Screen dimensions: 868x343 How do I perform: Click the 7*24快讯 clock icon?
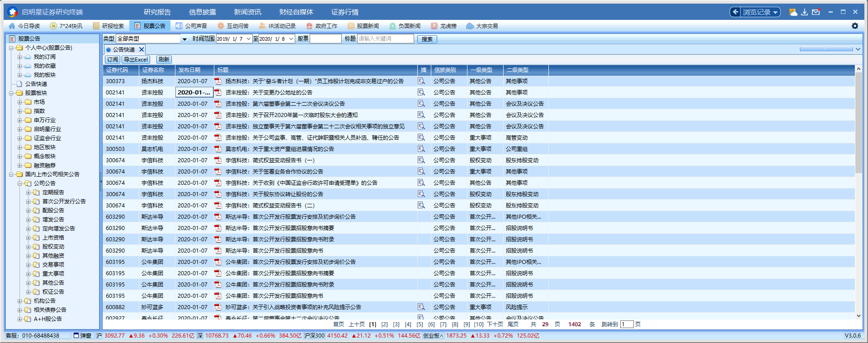click(x=53, y=26)
